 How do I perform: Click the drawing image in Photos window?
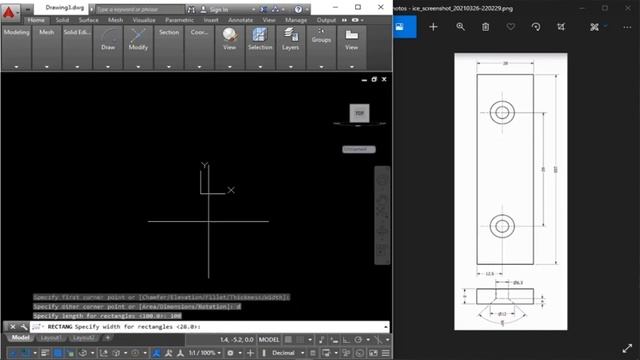pos(511,191)
